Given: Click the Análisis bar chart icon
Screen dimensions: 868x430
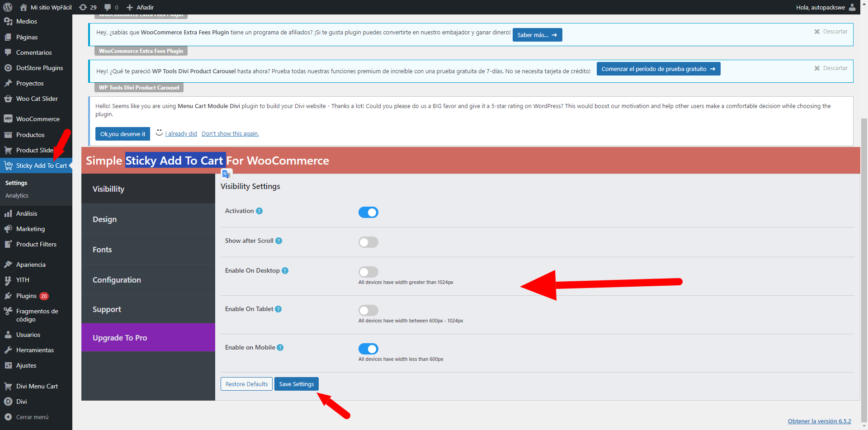Looking at the screenshot, I should pyautogui.click(x=8, y=213).
